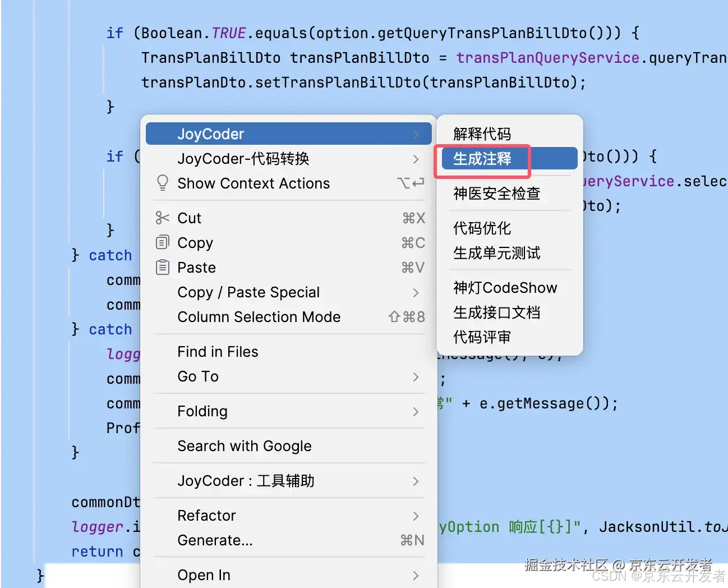Image resolution: width=728 pixels, height=588 pixels.
Task: Expand arrow on the Refactor row
Action: pyautogui.click(x=416, y=516)
